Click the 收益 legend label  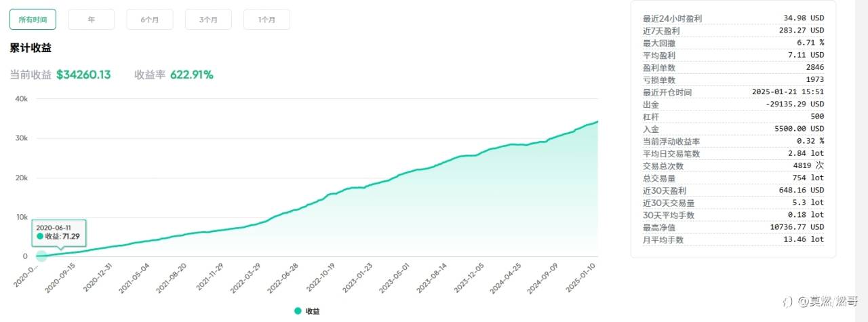313,310
